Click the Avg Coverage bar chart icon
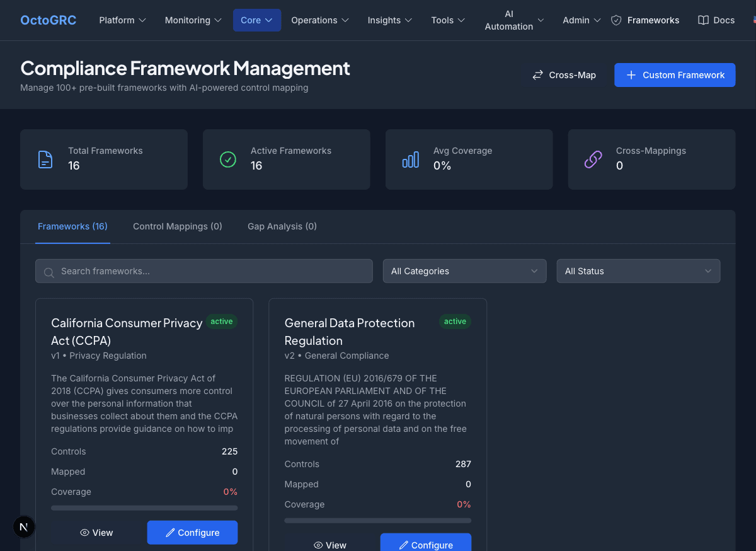 click(x=410, y=159)
